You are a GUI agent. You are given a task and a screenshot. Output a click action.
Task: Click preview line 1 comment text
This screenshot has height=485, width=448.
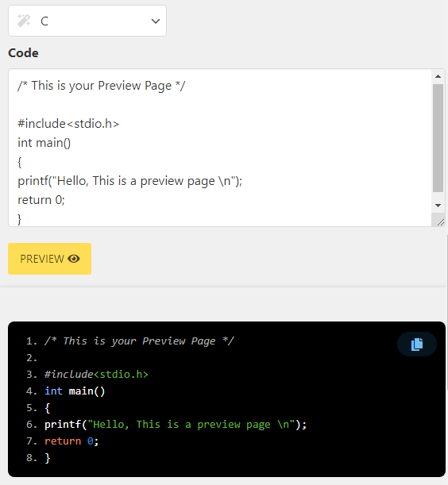(x=139, y=341)
